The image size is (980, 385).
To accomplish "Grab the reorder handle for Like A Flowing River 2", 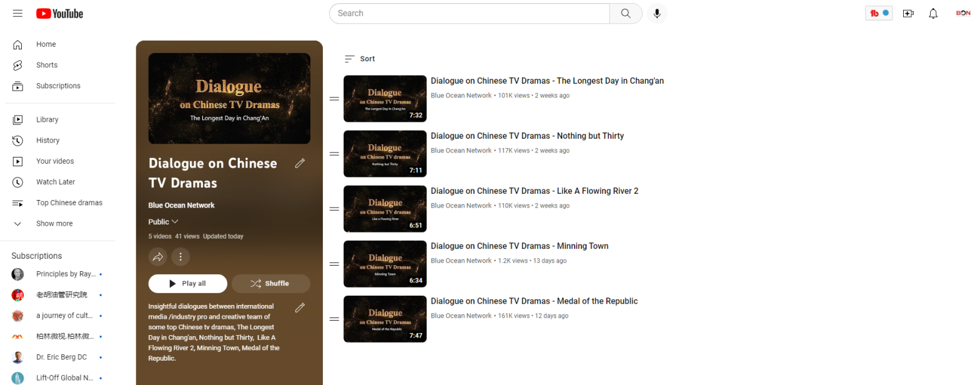I will coord(334,209).
